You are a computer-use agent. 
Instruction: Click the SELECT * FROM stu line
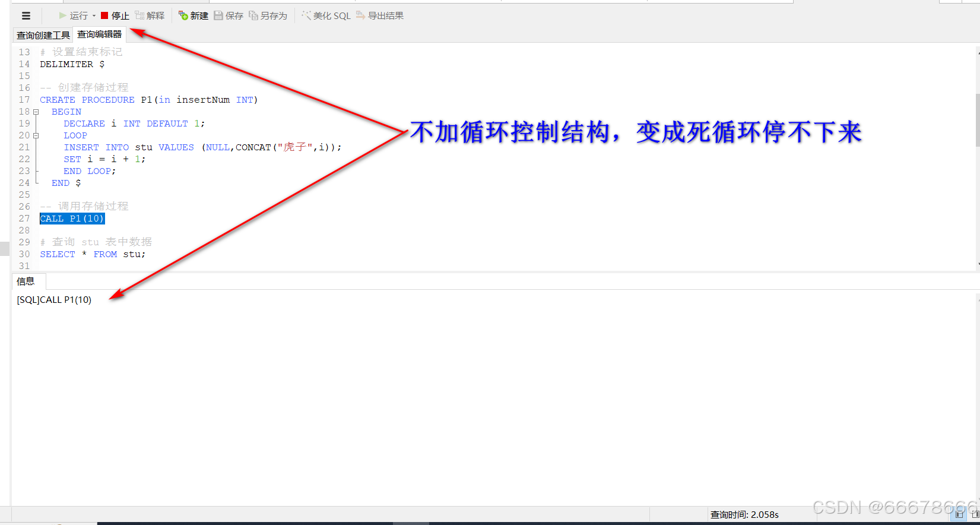pos(93,254)
